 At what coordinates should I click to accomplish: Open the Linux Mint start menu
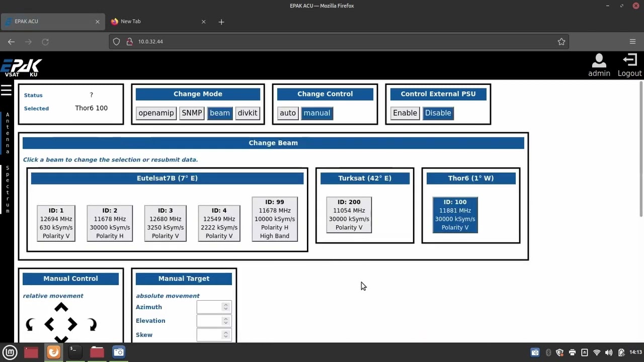coord(10,352)
